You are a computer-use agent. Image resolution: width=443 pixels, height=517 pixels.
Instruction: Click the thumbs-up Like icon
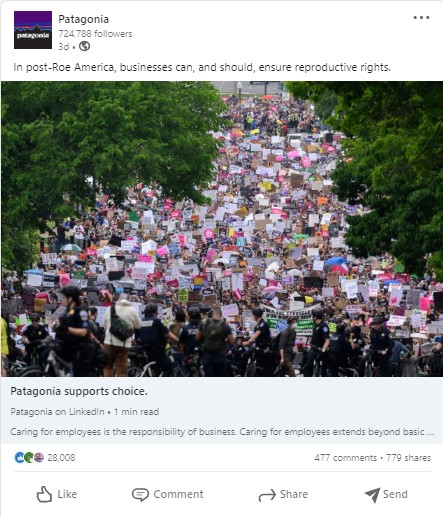point(44,494)
